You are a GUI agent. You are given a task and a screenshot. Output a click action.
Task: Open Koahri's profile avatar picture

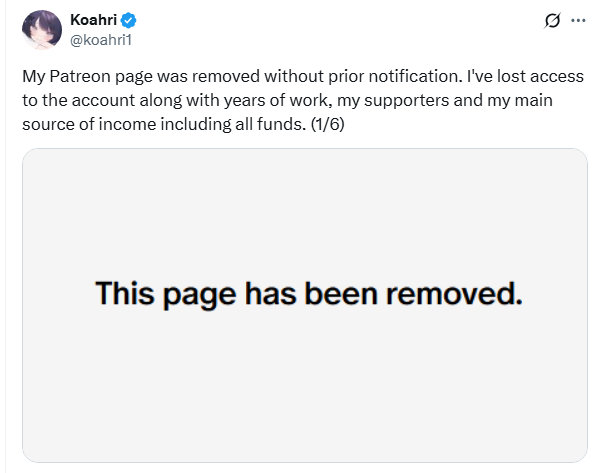click(x=41, y=29)
